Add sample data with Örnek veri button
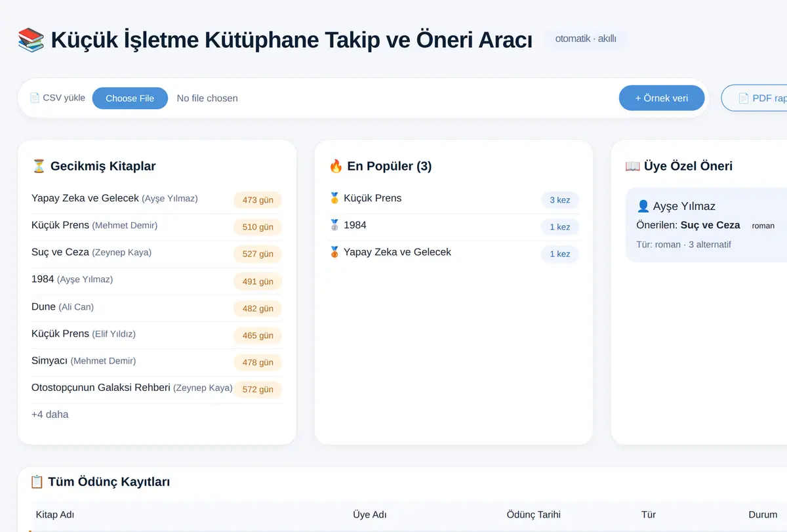 click(x=662, y=98)
